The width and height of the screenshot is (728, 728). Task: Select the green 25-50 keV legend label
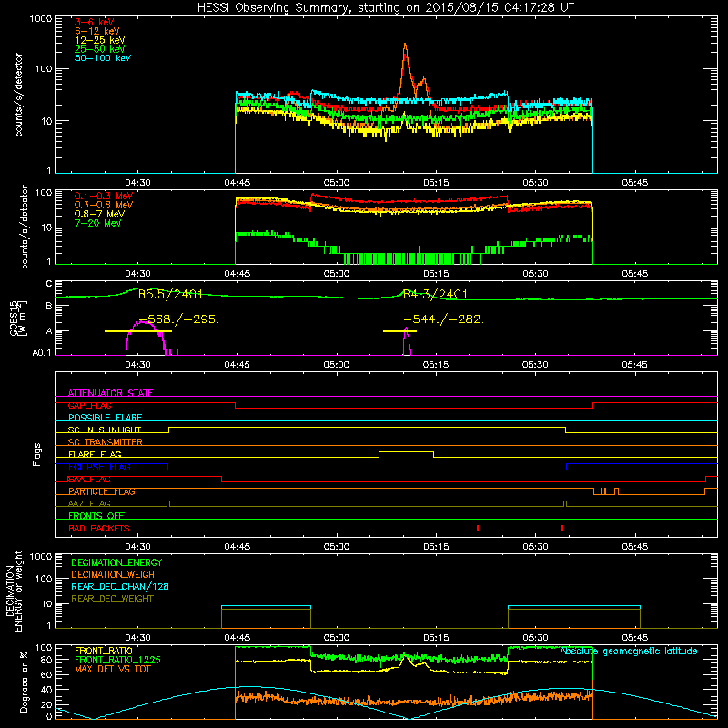(100, 49)
